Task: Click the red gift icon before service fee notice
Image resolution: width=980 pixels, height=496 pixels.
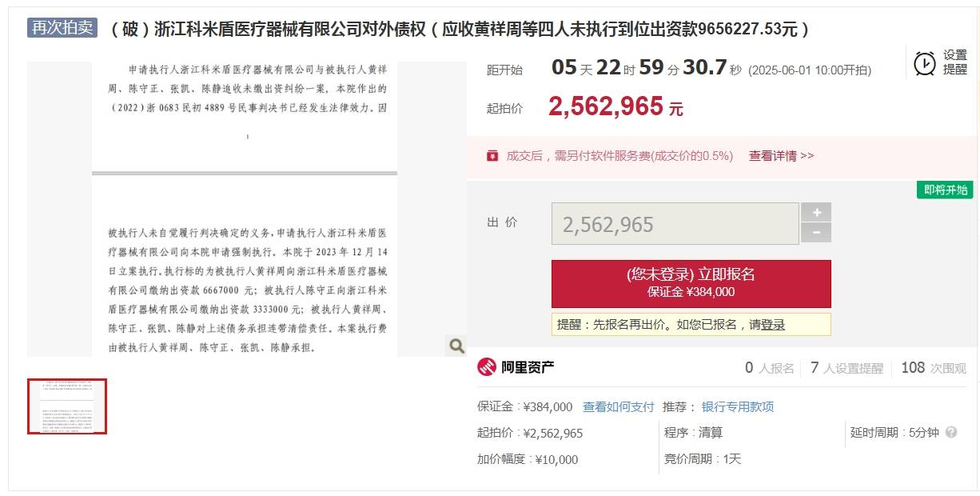Action: coord(492,156)
